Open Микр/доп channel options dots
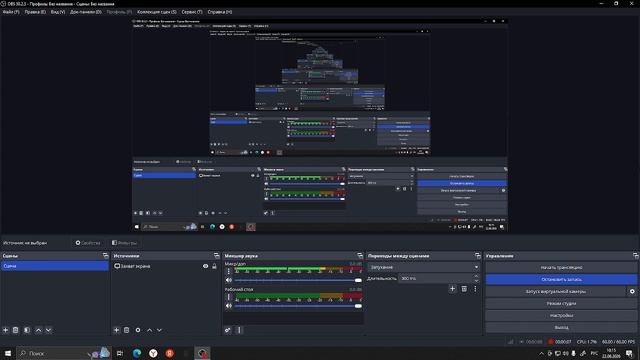This screenshot has height=360, width=640. 229,271
